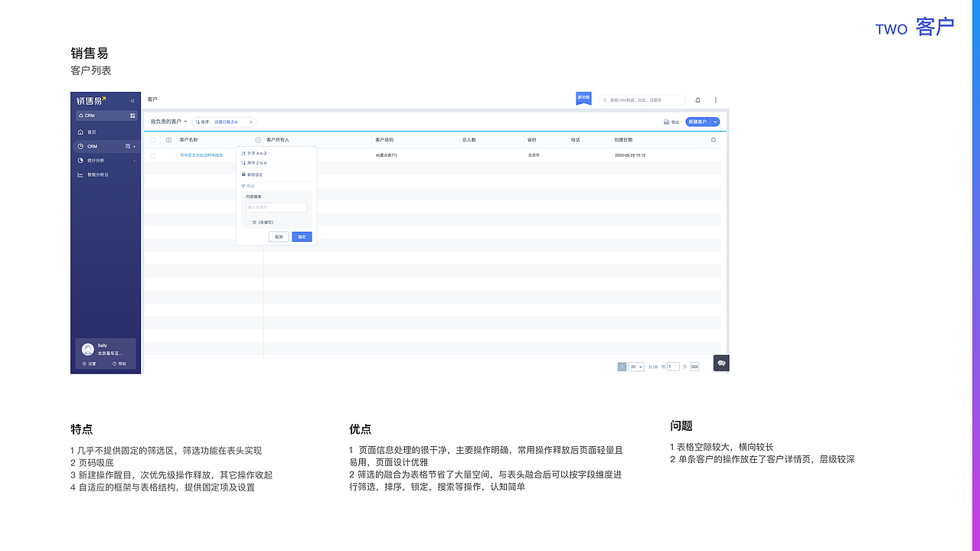Open CRM item in the sidebar menu
980x551 pixels.
point(105,146)
